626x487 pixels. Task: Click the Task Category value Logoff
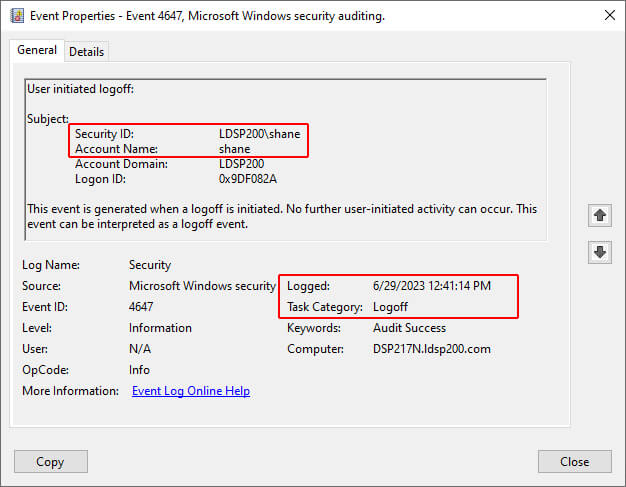click(391, 307)
